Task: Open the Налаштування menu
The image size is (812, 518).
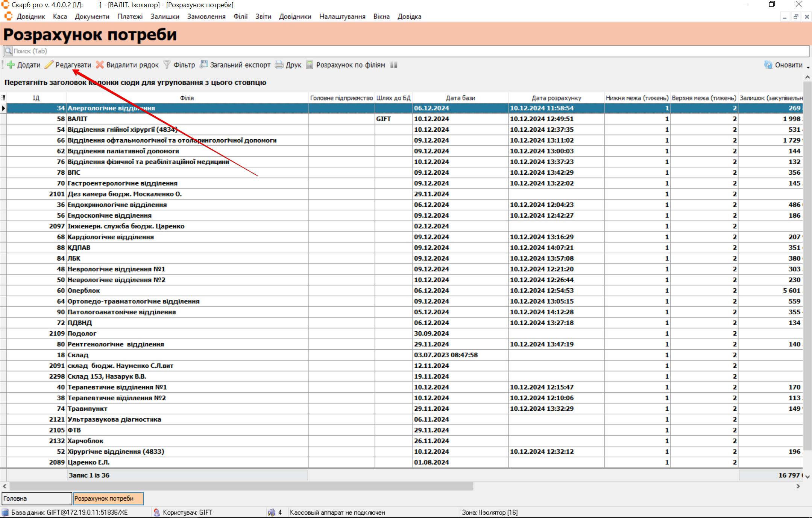Action: tap(342, 17)
